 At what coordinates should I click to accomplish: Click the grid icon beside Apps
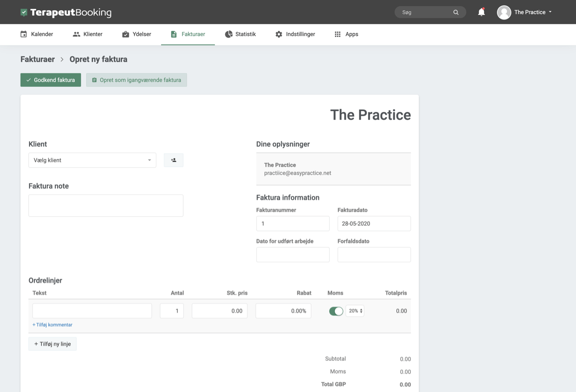click(338, 34)
